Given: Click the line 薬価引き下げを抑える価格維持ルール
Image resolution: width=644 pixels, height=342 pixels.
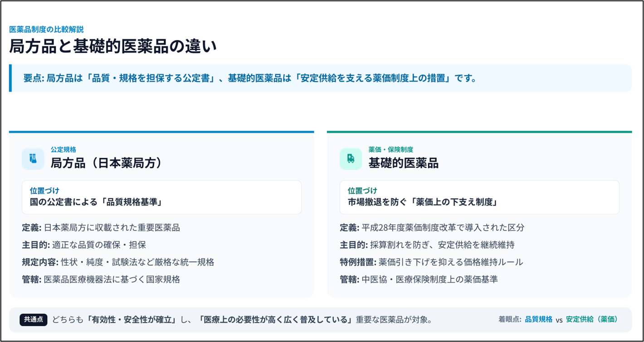Looking at the screenshot, I should coord(431,262).
